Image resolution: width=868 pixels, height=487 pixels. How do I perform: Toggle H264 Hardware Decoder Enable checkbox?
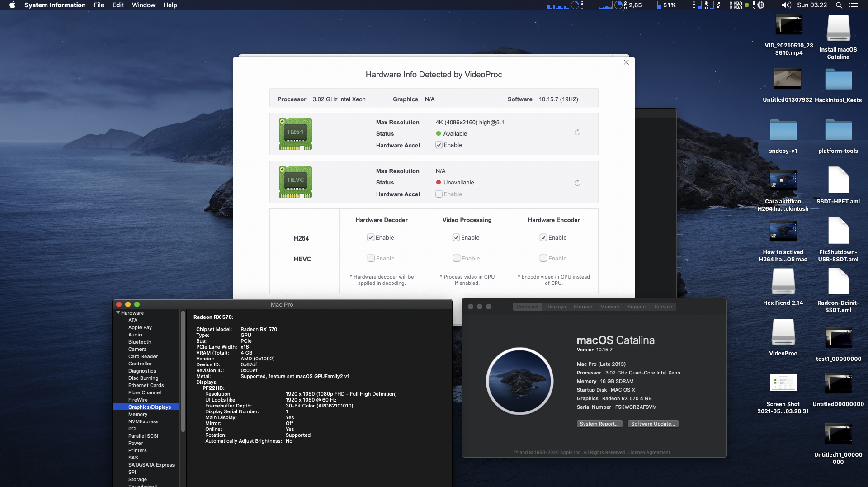371,237
